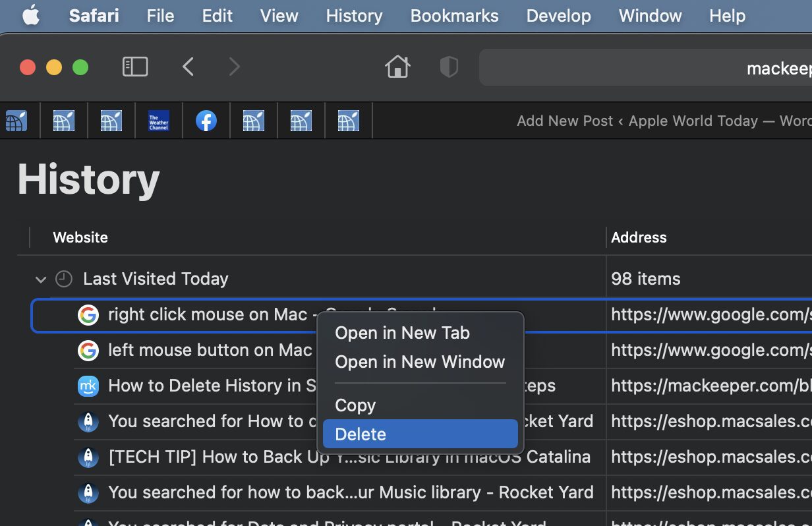Click the Apple menu logo
Viewport: 812px width, 526px height.
pyautogui.click(x=30, y=16)
